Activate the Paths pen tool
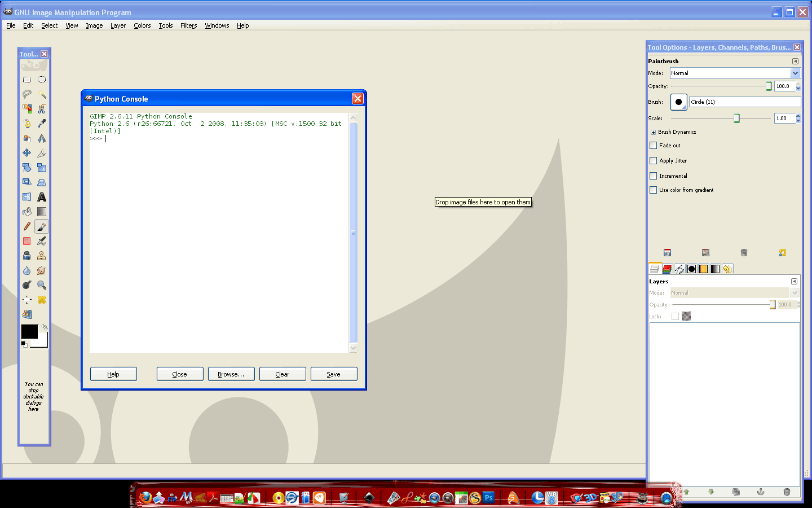This screenshot has width=812, height=508. pos(27,124)
